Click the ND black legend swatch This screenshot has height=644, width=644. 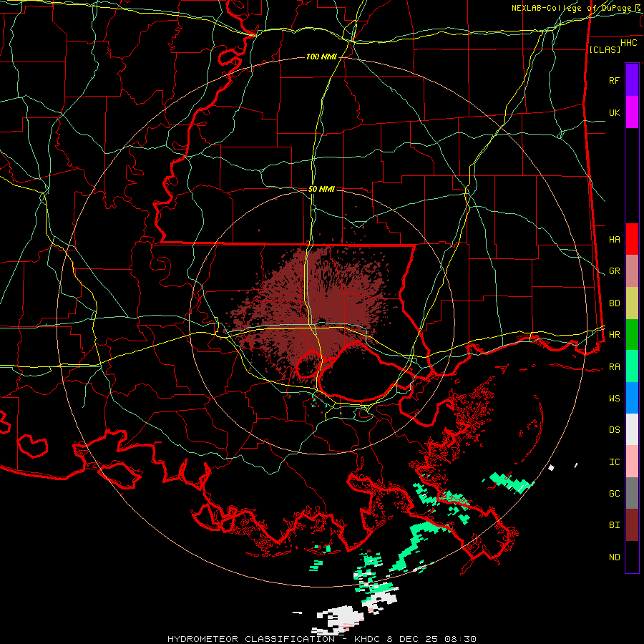pyautogui.click(x=632, y=557)
